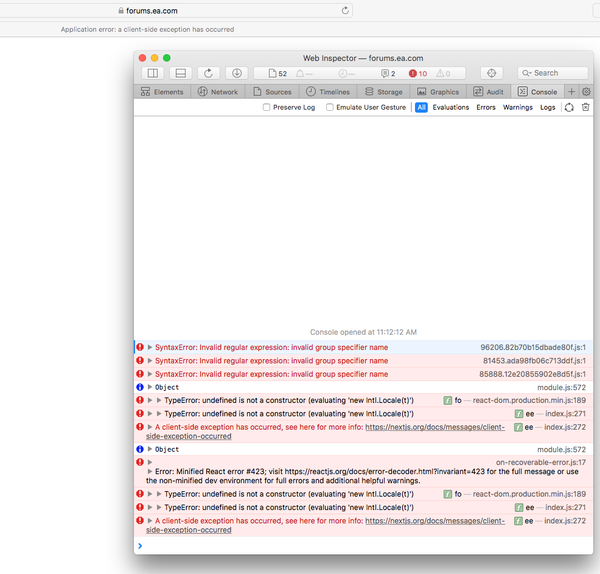The width and height of the screenshot is (600, 574).
Task: Open source 96206.82b70b15dbade80f.js:1
Action: pyautogui.click(x=533, y=347)
